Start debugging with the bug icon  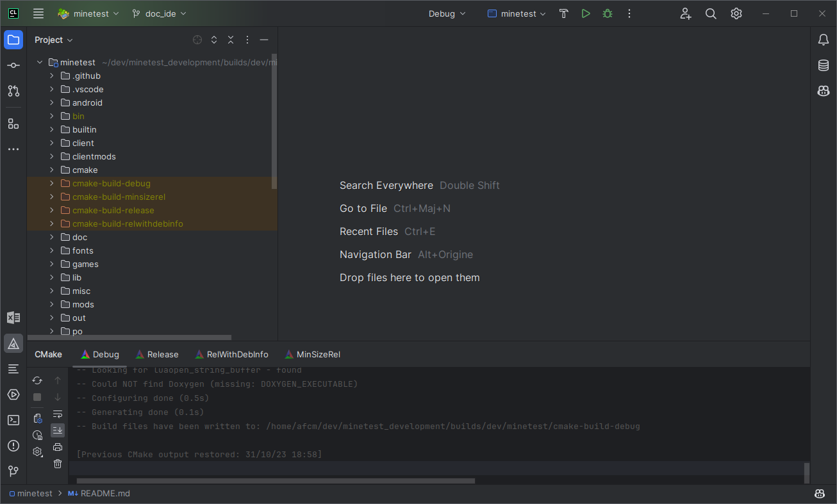607,13
